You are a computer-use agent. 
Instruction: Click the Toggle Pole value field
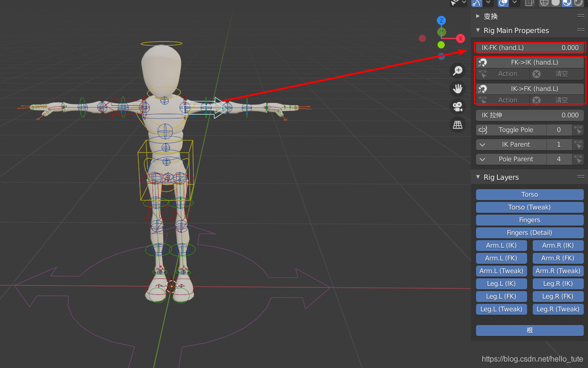(559, 130)
